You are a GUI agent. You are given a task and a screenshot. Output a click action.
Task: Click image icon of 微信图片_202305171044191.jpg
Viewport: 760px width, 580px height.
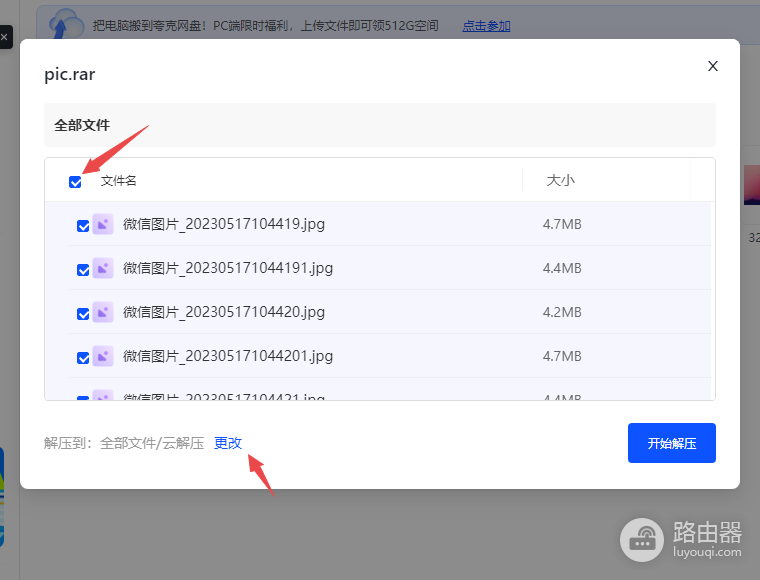coord(103,268)
